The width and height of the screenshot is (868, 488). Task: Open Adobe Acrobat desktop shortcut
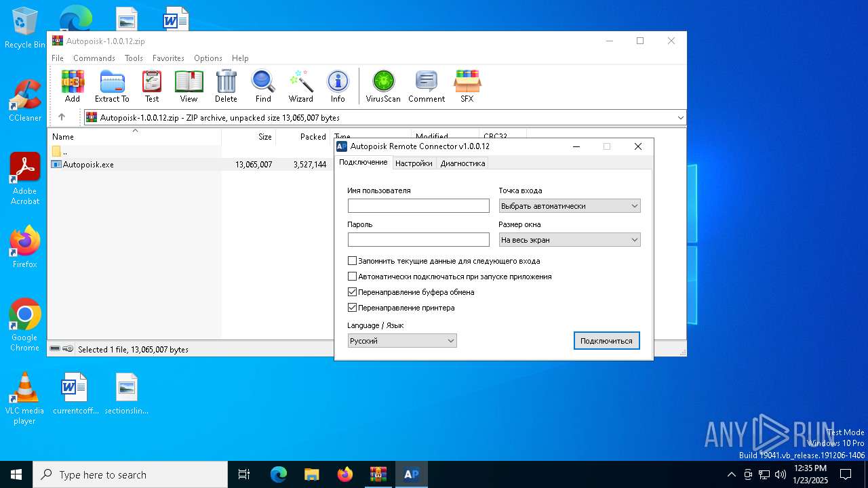click(24, 179)
